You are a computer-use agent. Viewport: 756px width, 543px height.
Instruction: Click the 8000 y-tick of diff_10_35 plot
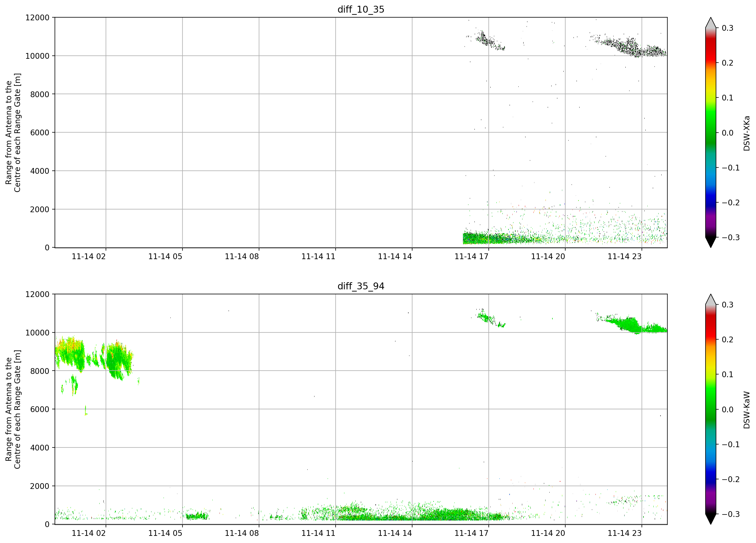(x=40, y=94)
